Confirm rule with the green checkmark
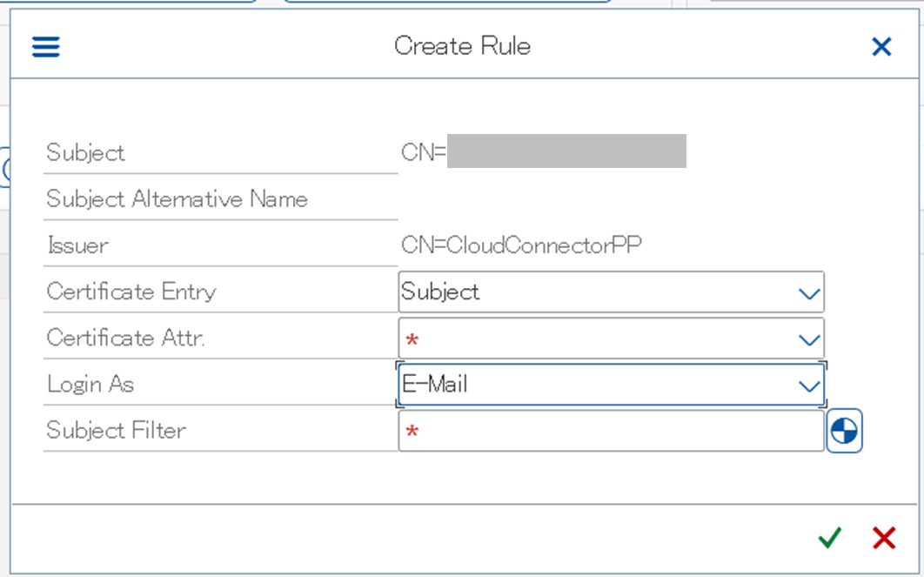Screen dimensions: 924x577 [x=830, y=538]
